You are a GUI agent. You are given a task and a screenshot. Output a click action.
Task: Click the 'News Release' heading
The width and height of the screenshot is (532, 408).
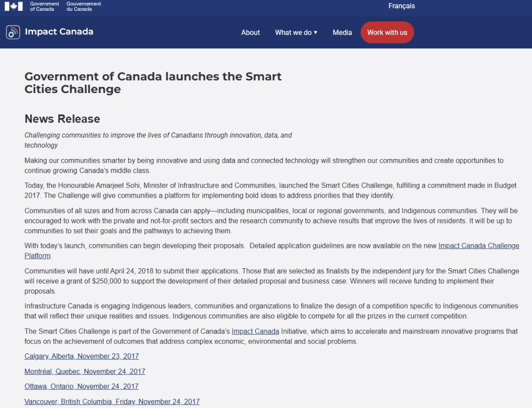(x=62, y=119)
